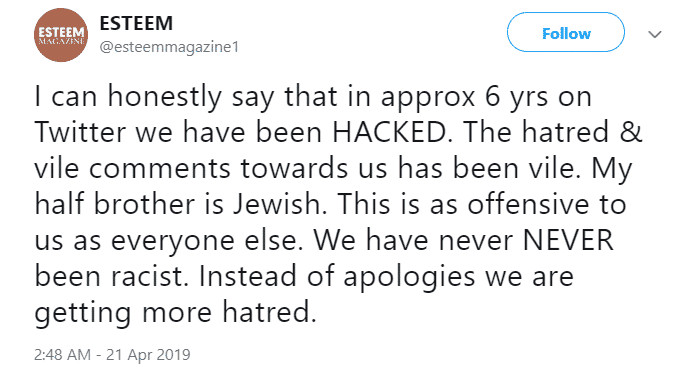Image resolution: width=694 pixels, height=372 pixels.
Task: Click the word apologies in the tweet
Action: pos(409,278)
